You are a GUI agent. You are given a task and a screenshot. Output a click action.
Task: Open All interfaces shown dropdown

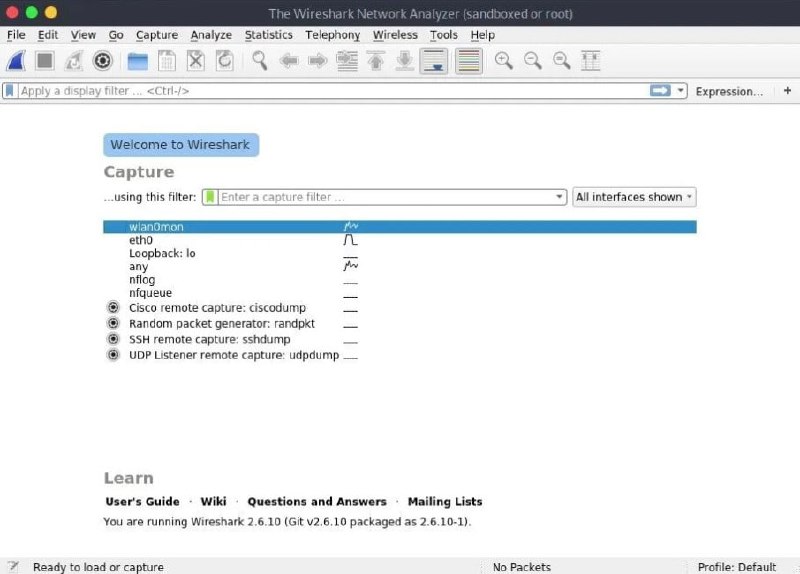pos(634,197)
